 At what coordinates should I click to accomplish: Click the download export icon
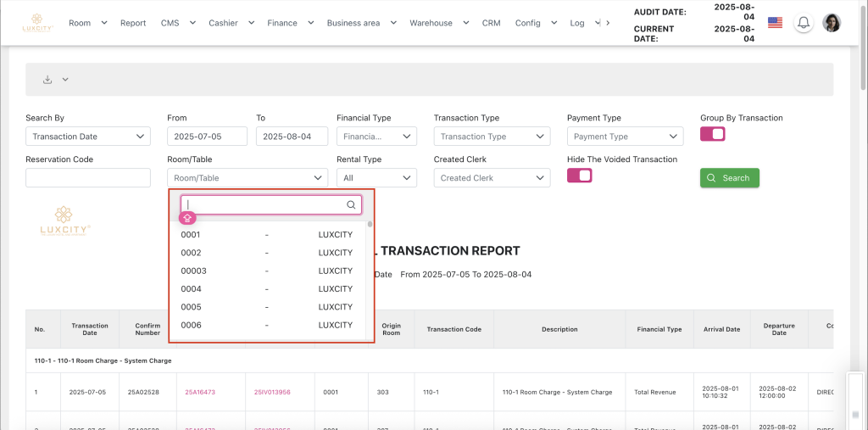(x=47, y=80)
